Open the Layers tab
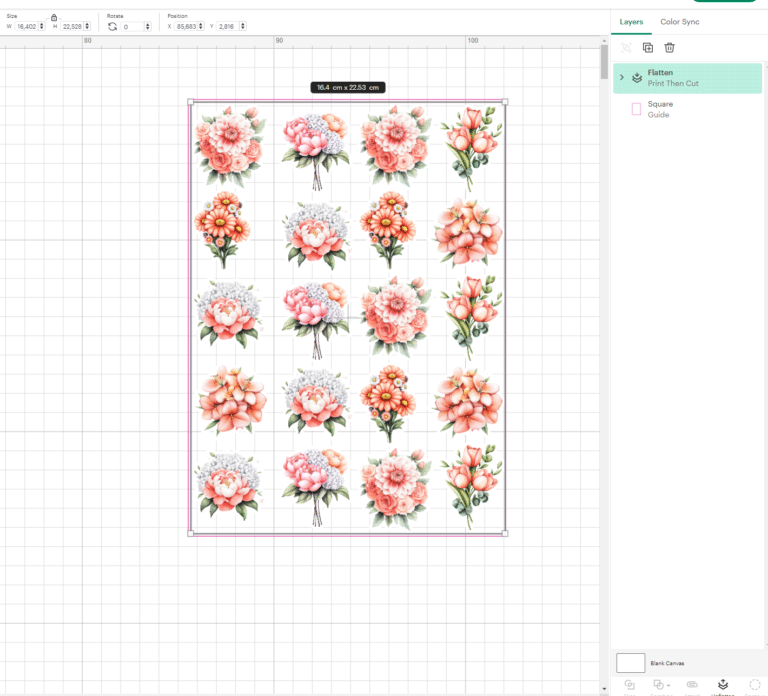The image size is (768, 696). 631,22
